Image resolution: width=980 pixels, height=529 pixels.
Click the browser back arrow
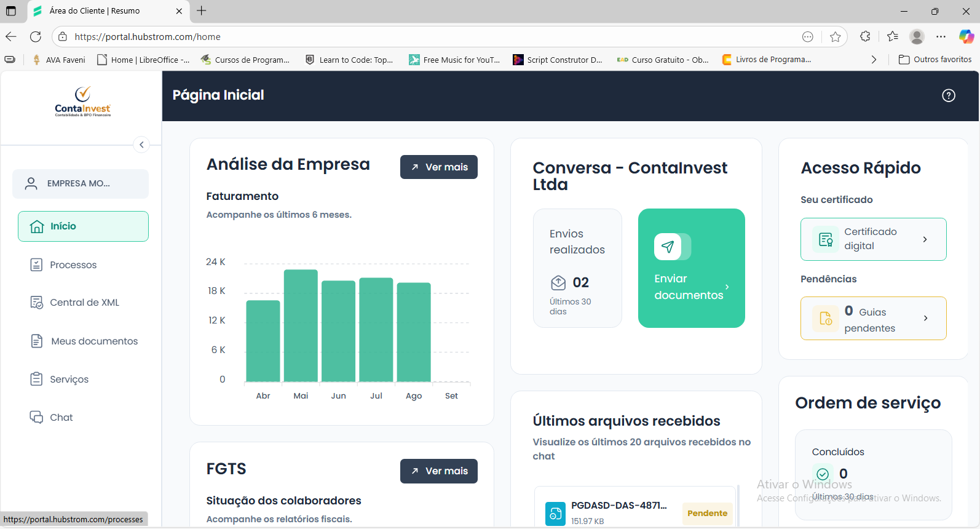click(x=11, y=37)
